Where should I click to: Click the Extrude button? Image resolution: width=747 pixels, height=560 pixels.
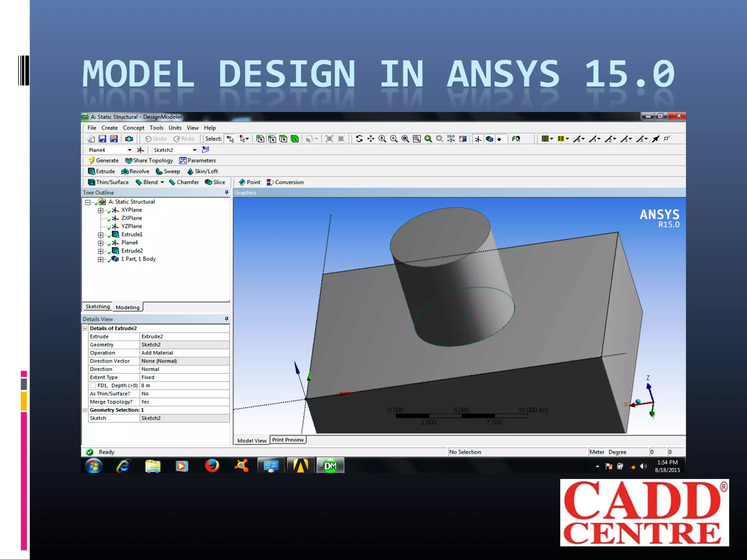click(x=102, y=171)
